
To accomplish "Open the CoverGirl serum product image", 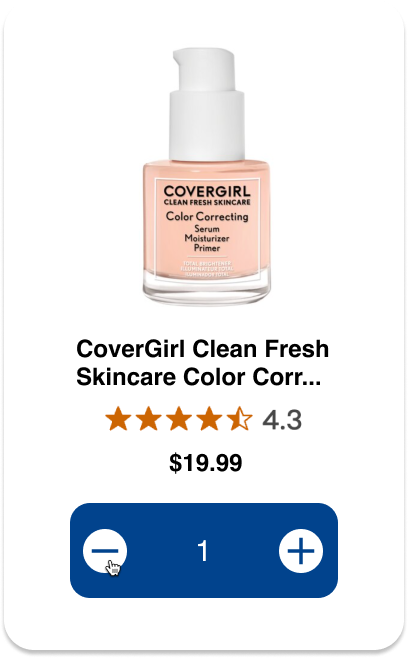I will coord(207,176).
